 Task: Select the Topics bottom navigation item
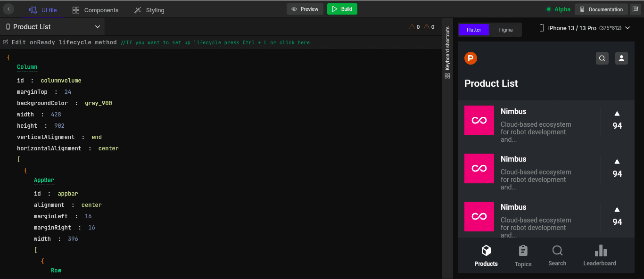(x=523, y=256)
